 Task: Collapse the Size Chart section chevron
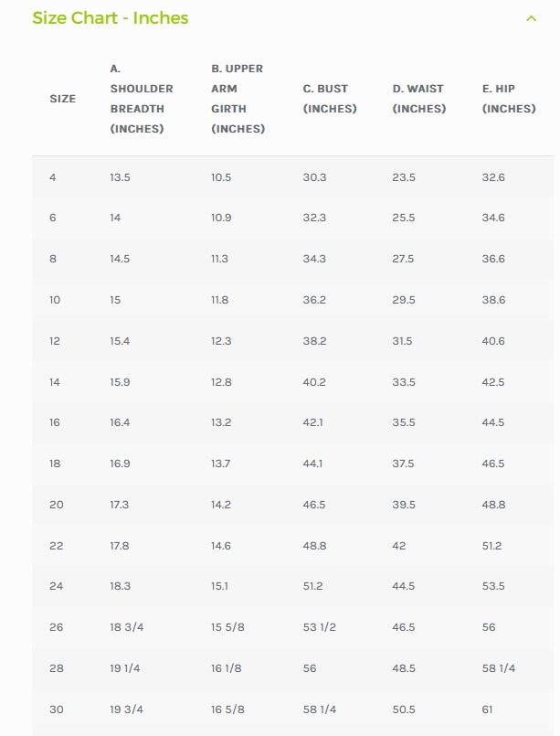coord(531,19)
